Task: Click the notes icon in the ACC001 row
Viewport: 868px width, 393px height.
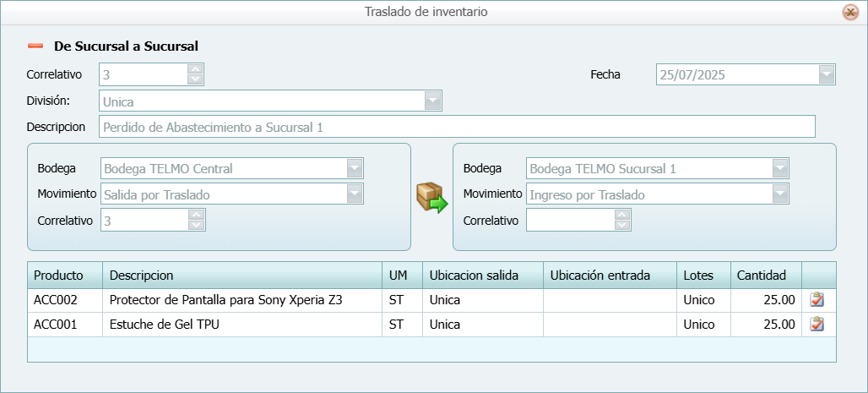Action: coord(817,325)
